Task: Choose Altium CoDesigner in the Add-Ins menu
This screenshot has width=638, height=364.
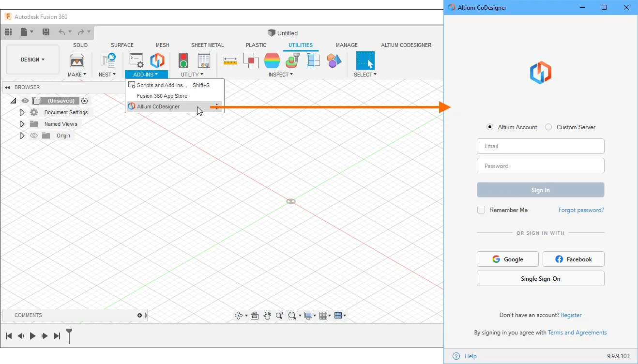Action: pos(175,106)
